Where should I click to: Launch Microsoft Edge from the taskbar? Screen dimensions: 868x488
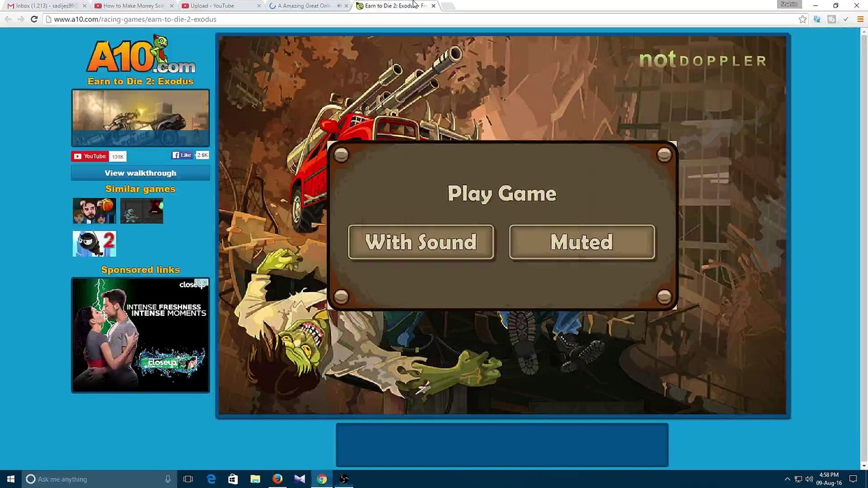coord(211,479)
